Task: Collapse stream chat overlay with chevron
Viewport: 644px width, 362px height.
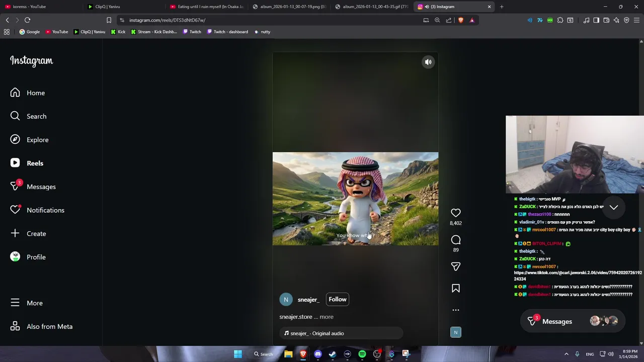Action: click(x=614, y=208)
